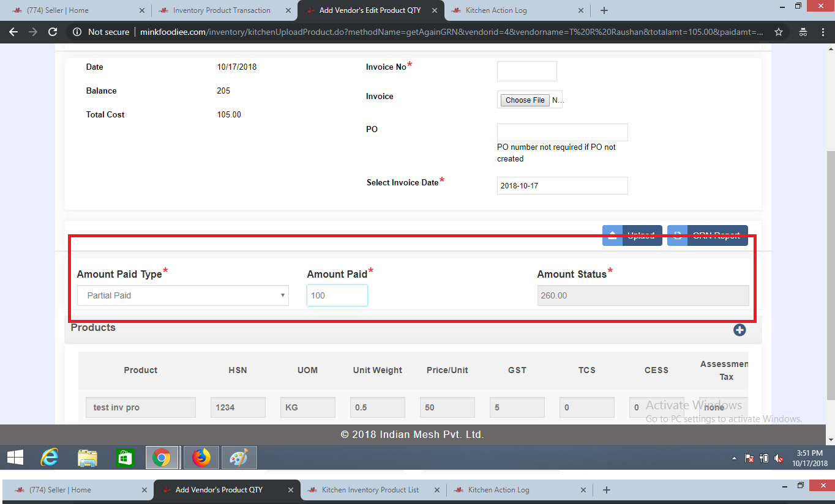
Task: Click the Action Center flag icon
Action: coord(749,458)
